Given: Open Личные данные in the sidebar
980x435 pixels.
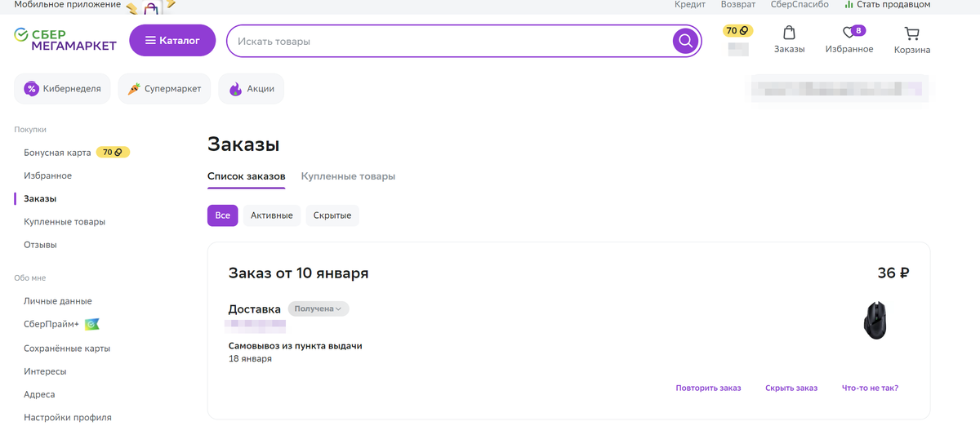Looking at the screenshot, I should [58, 301].
